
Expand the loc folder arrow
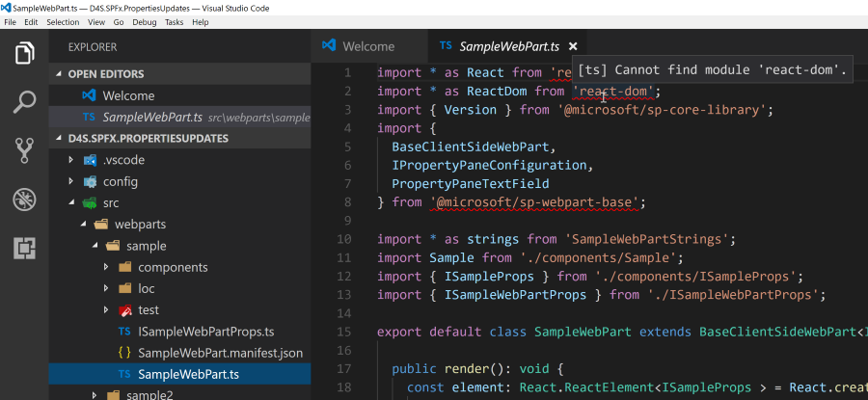click(x=106, y=289)
